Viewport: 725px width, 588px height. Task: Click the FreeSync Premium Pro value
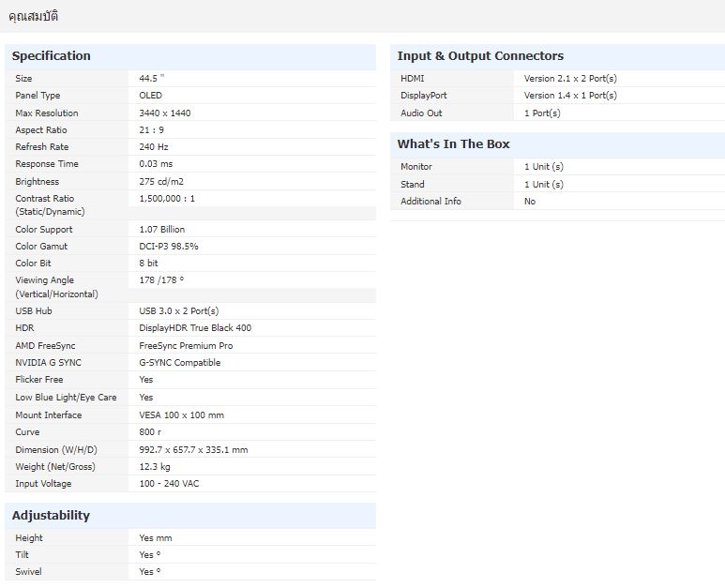pyautogui.click(x=186, y=346)
